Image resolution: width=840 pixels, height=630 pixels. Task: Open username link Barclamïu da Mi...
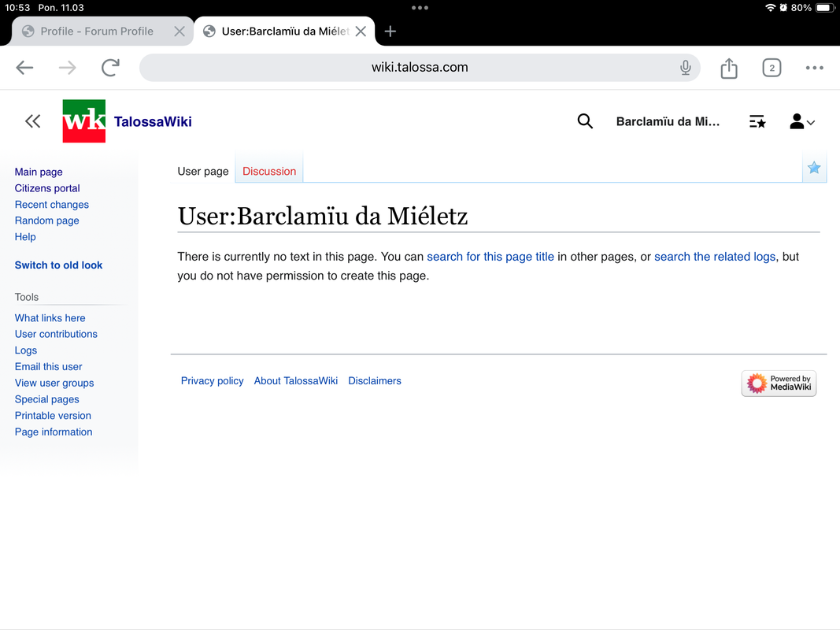pyautogui.click(x=668, y=121)
